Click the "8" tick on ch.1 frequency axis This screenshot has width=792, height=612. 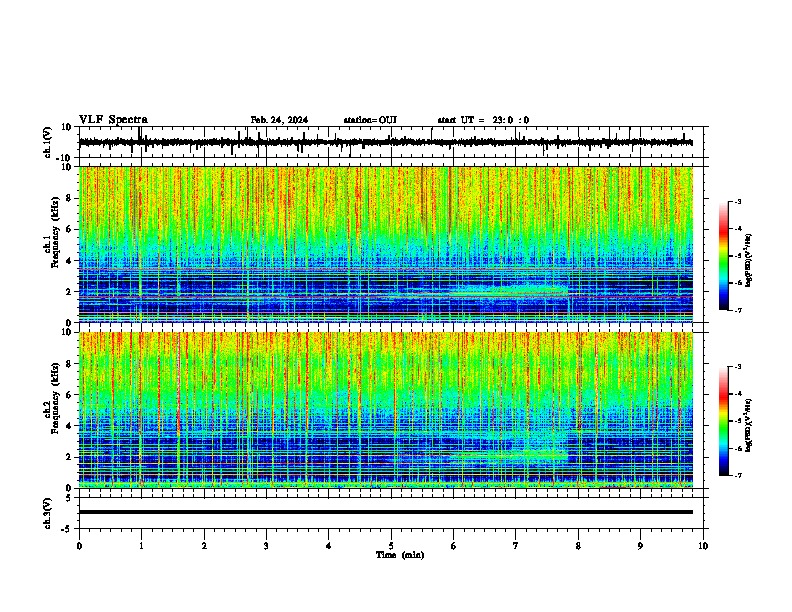69,198
